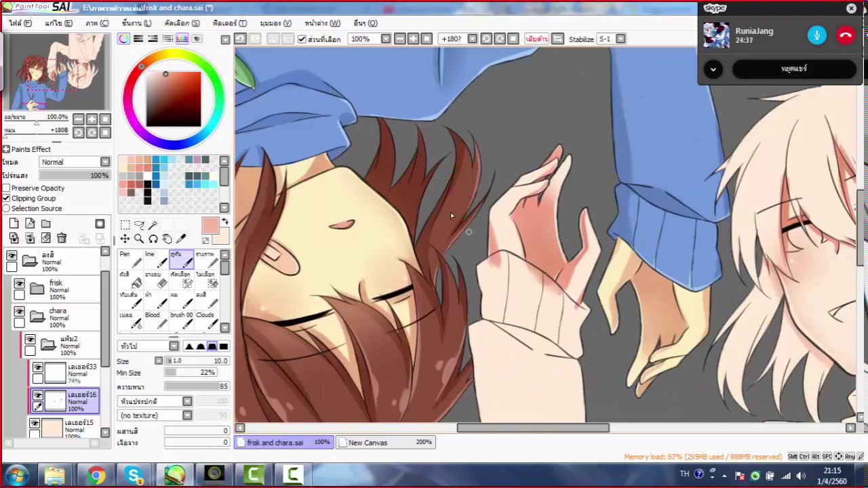Select the hand pan tool
This screenshot has width=868, height=488.
tap(167, 239)
